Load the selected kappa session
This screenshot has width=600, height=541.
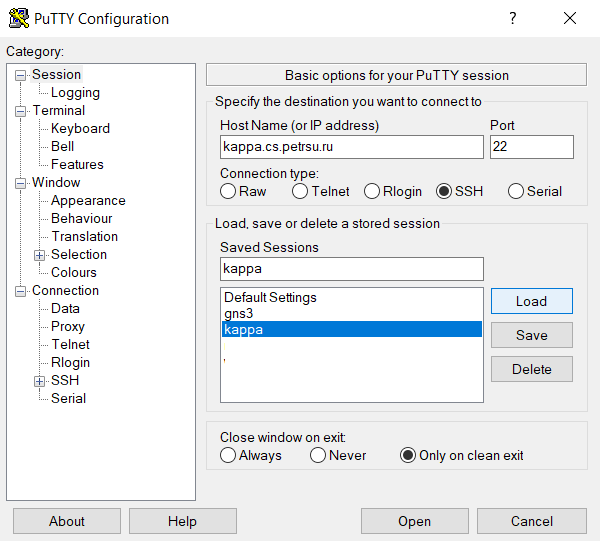tap(531, 301)
